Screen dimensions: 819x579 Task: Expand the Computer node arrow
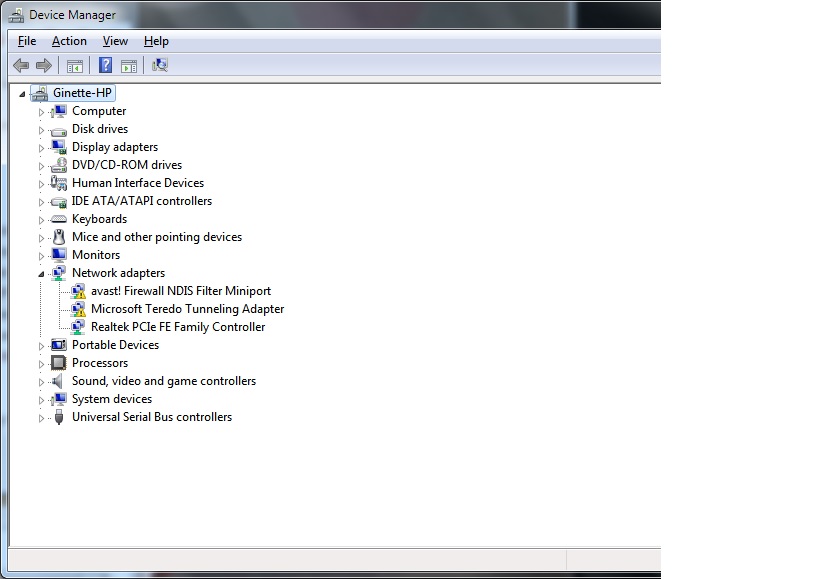pyautogui.click(x=41, y=112)
